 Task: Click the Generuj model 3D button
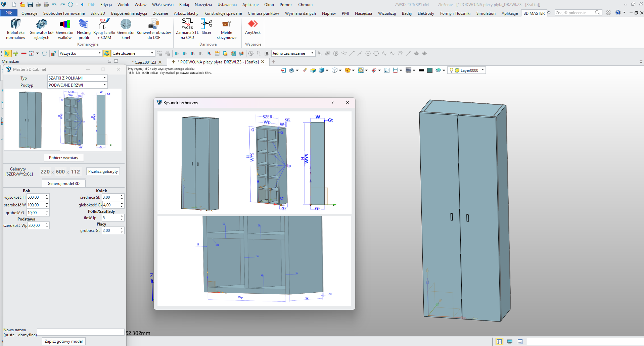(63, 184)
